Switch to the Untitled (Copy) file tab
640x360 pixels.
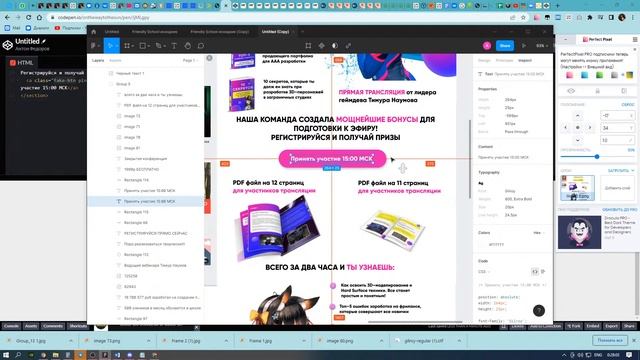coord(276,32)
